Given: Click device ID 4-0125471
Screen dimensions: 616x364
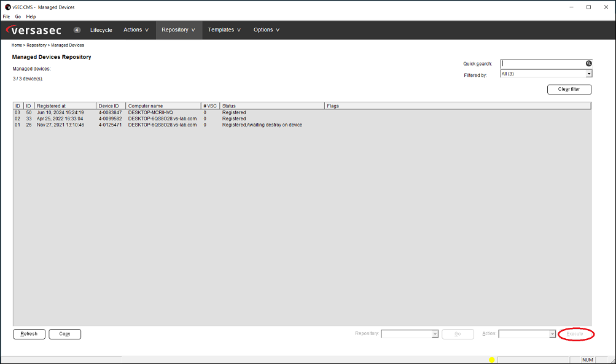Looking at the screenshot, I should point(110,125).
